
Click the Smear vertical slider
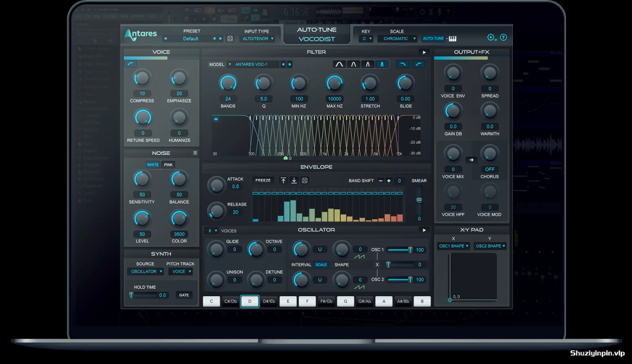click(419, 201)
